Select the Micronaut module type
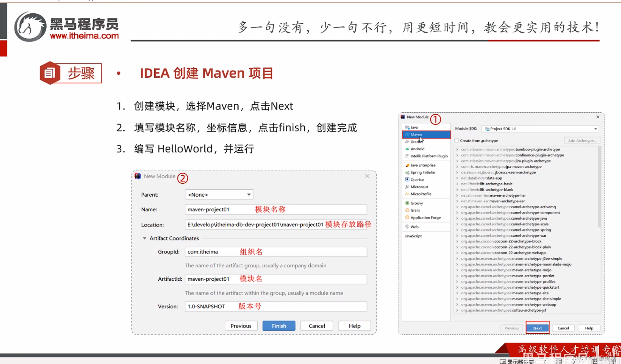Viewport: 621px width, 364px height. 419,186
